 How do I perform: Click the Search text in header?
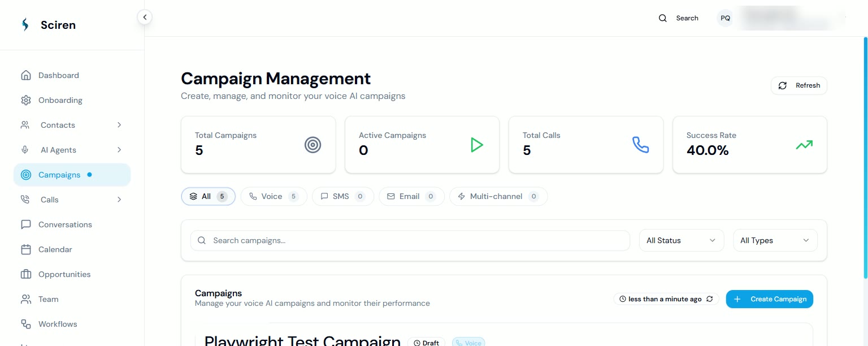(x=687, y=18)
